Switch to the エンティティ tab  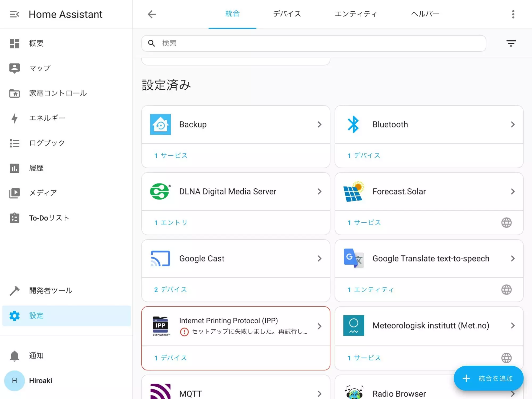tap(356, 14)
